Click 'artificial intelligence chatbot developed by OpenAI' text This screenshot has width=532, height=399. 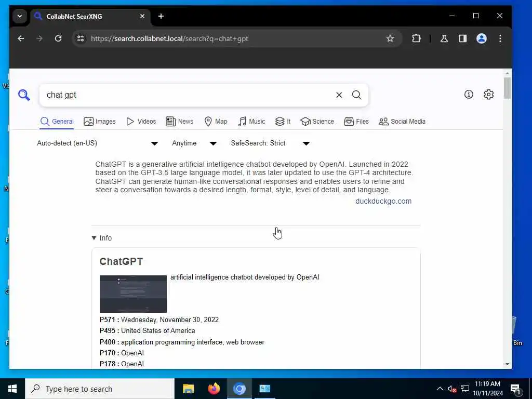click(x=245, y=277)
